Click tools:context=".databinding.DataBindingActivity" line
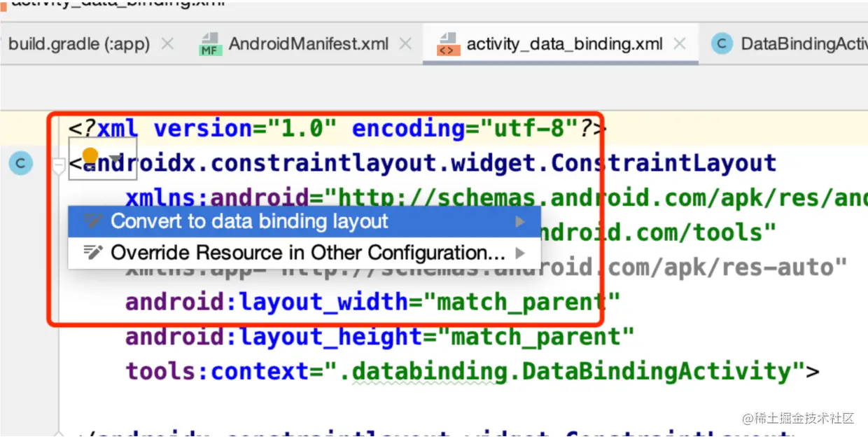Image resolution: width=868 pixels, height=439 pixels. pyautogui.click(x=472, y=372)
